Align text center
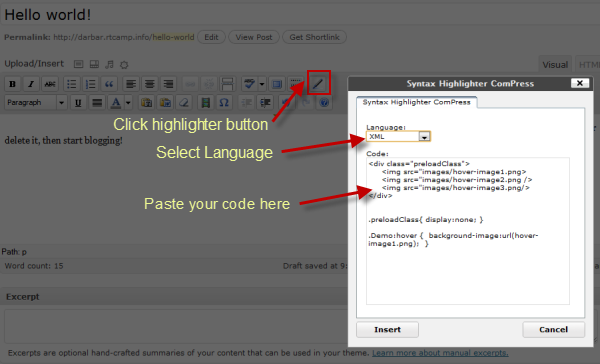The image size is (600, 364). [150, 84]
